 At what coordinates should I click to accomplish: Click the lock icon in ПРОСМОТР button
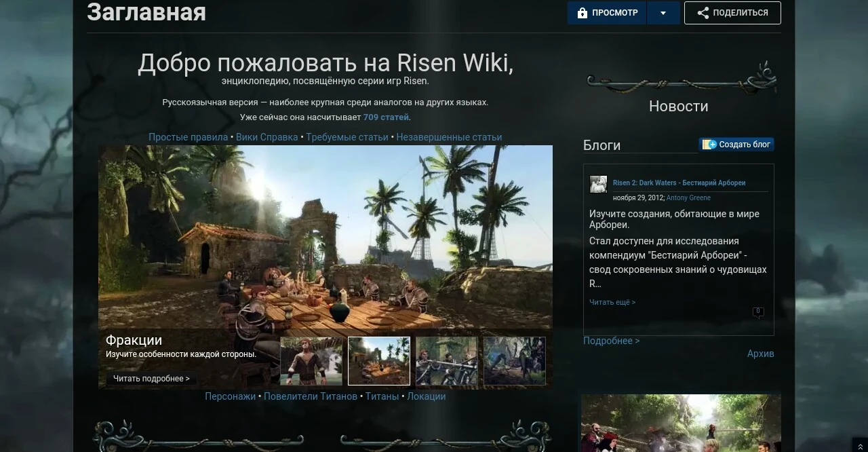point(582,13)
